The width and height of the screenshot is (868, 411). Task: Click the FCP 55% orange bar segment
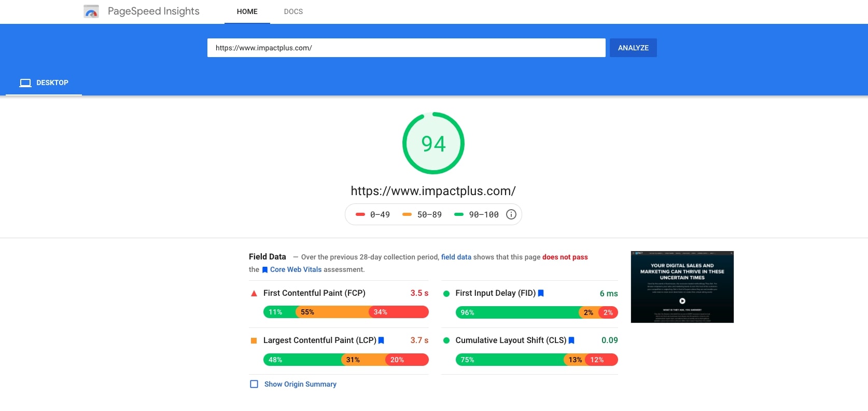332,312
